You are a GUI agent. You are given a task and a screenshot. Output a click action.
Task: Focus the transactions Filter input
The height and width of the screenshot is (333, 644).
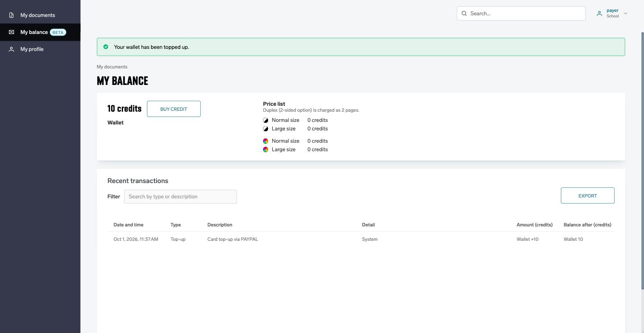[x=180, y=197]
